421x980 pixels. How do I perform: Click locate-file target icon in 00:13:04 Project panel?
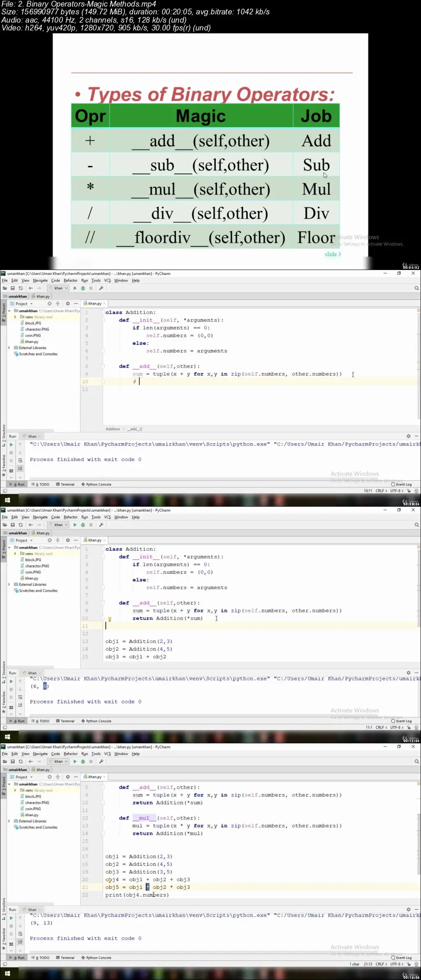[x=49, y=540]
